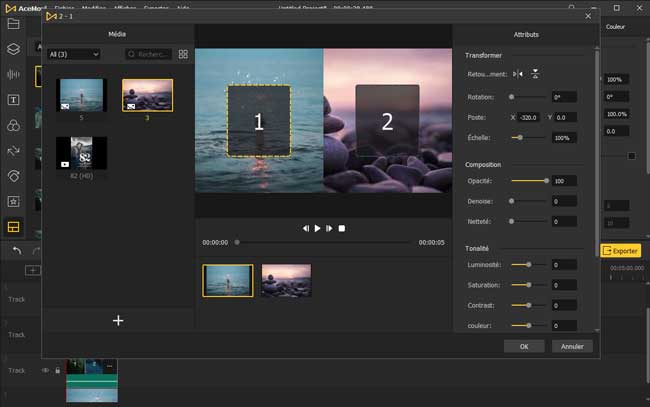Screen dimensions: 650x407
Task: Select the Text tool icon in sidebar
Action: pos(14,100)
